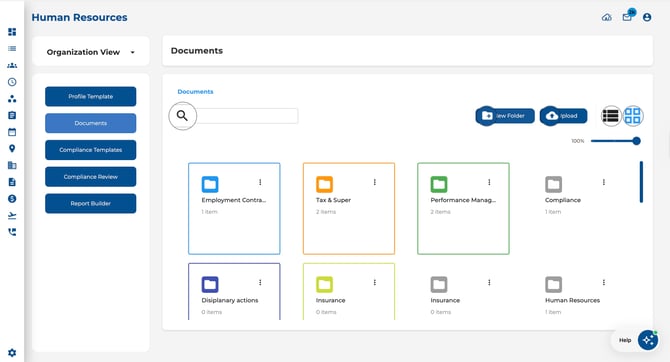The height and width of the screenshot is (362, 670).
Task: Click the Documents breadcrumb link
Action: pos(195,91)
